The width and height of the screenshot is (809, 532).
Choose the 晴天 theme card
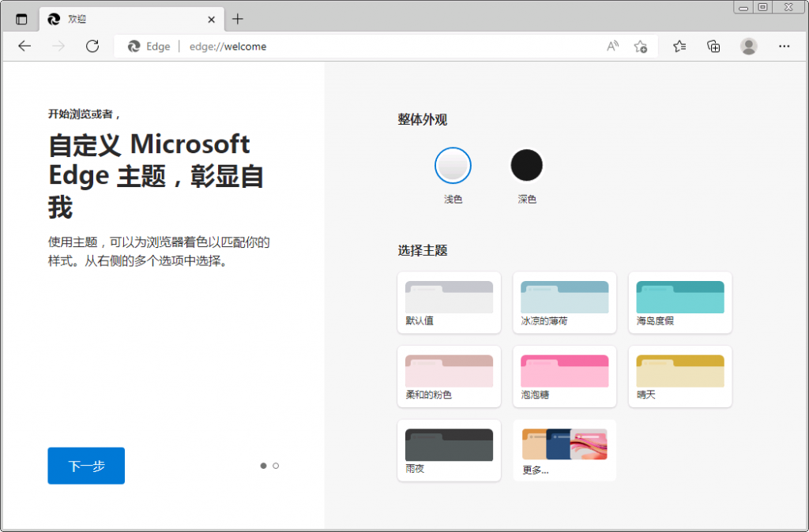tap(680, 377)
